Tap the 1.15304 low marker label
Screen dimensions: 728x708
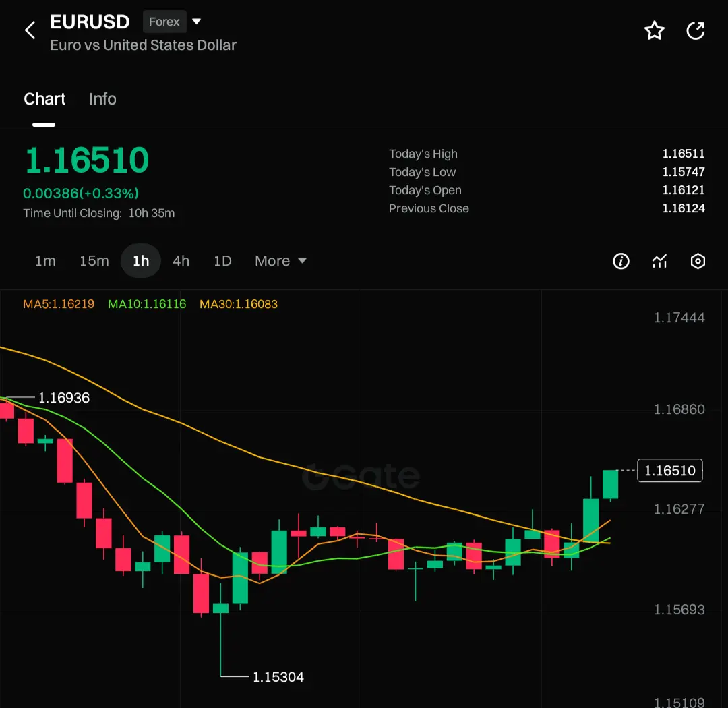tap(278, 677)
